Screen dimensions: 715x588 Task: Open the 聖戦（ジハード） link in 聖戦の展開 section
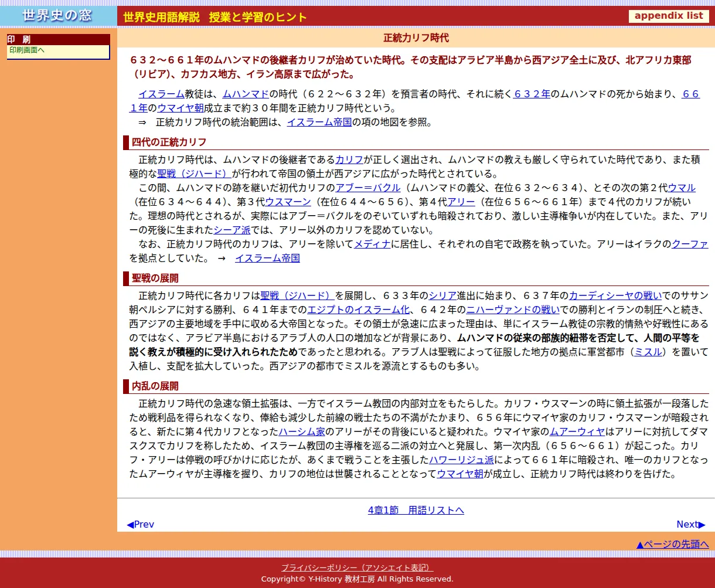coord(298,295)
